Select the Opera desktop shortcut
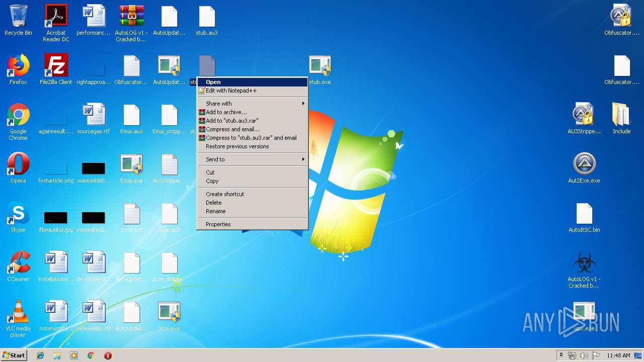The height and width of the screenshot is (362, 644). pyautogui.click(x=18, y=168)
